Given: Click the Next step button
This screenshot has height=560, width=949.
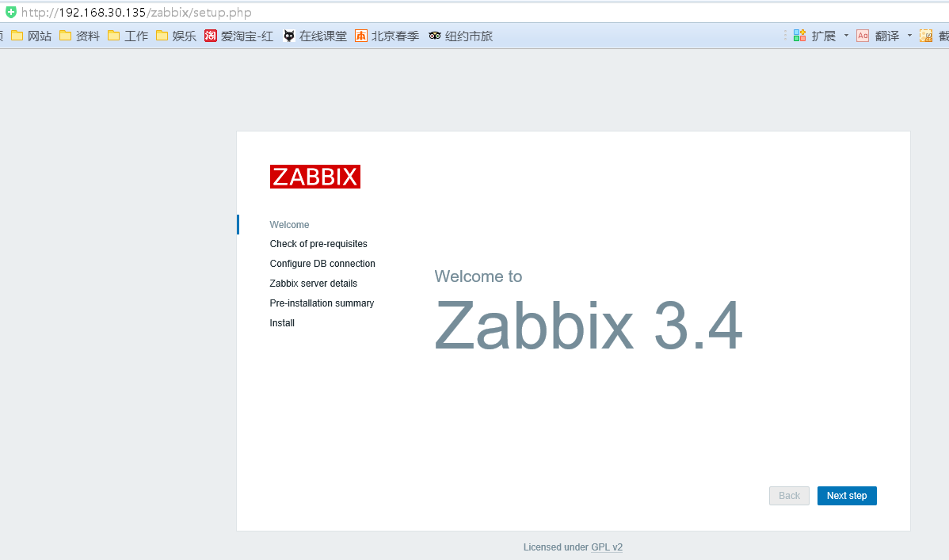Looking at the screenshot, I should tap(847, 495).
